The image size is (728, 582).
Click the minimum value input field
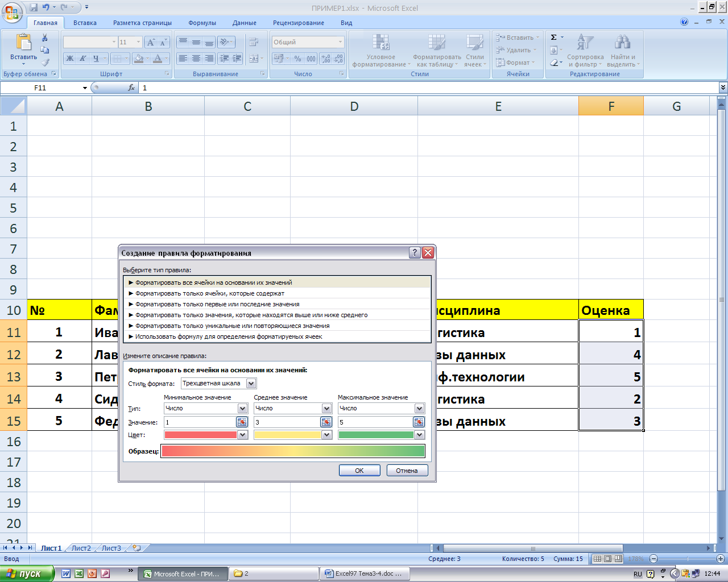coord(200,422)
